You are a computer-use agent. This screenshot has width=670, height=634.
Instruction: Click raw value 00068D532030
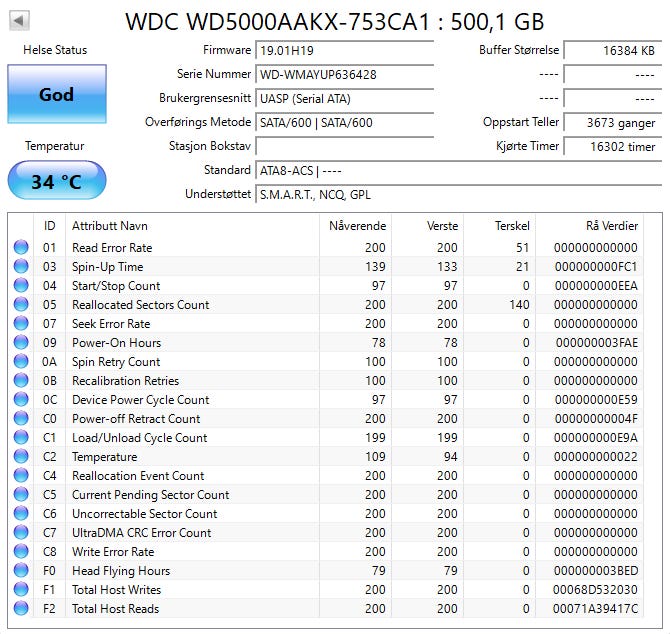tap(595, 590)
